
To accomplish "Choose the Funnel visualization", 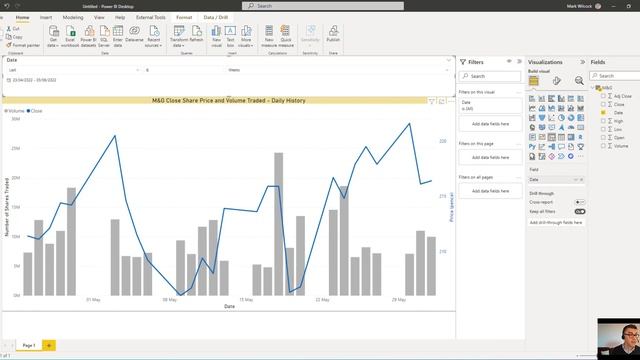I will (x=542, y=118).
